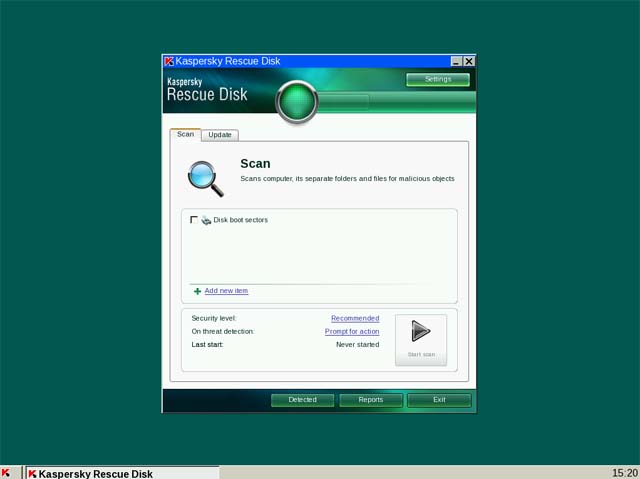Click the green plus icon beside Add new item
This screenshot has height=479, width=640.
pos(198,291)
